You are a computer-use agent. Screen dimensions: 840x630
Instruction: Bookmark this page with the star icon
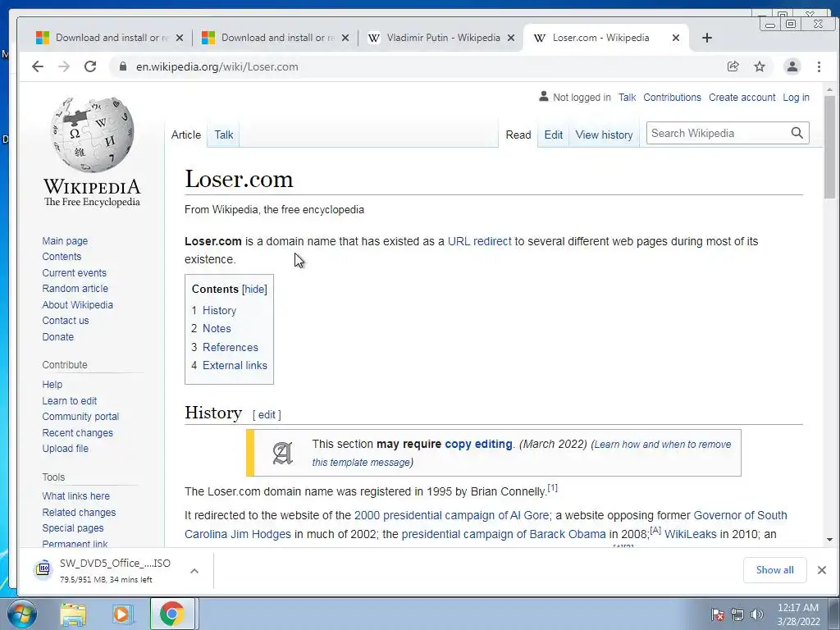(760, 66)
